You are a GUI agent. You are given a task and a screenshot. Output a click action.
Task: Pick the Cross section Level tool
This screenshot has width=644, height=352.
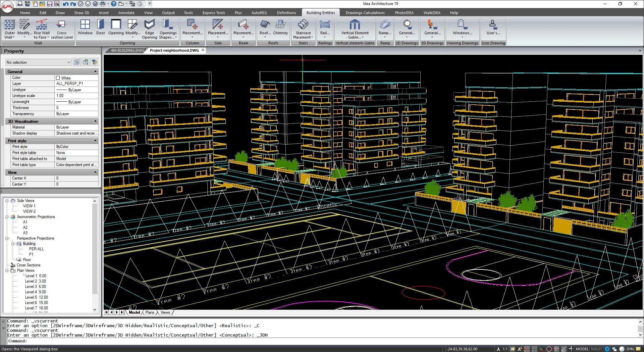62,29
